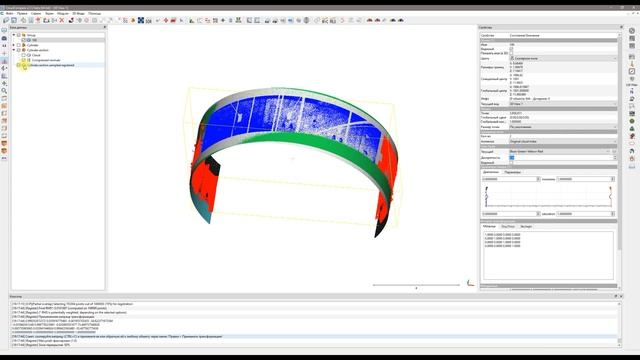The width and height of the screenshot is (640, 360).
Task: Open the 'Правка' menu
Action: pyautogui.click(x=22, y=13)
